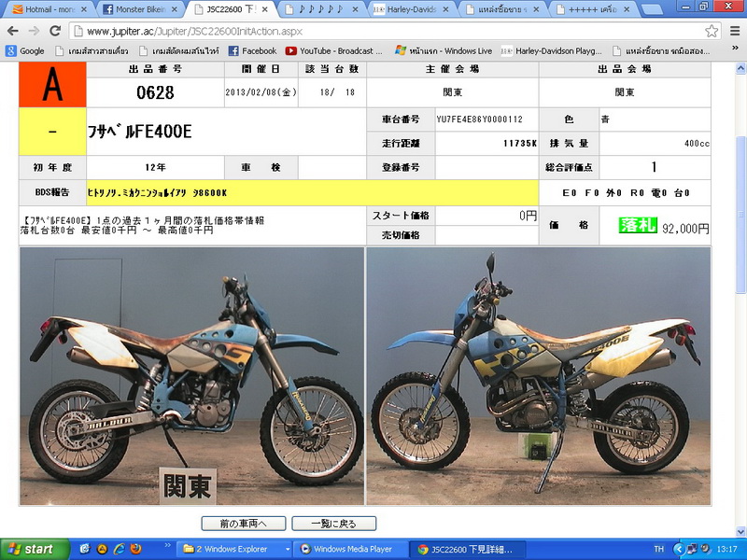Close the Hotmail tab

point(84,9)
